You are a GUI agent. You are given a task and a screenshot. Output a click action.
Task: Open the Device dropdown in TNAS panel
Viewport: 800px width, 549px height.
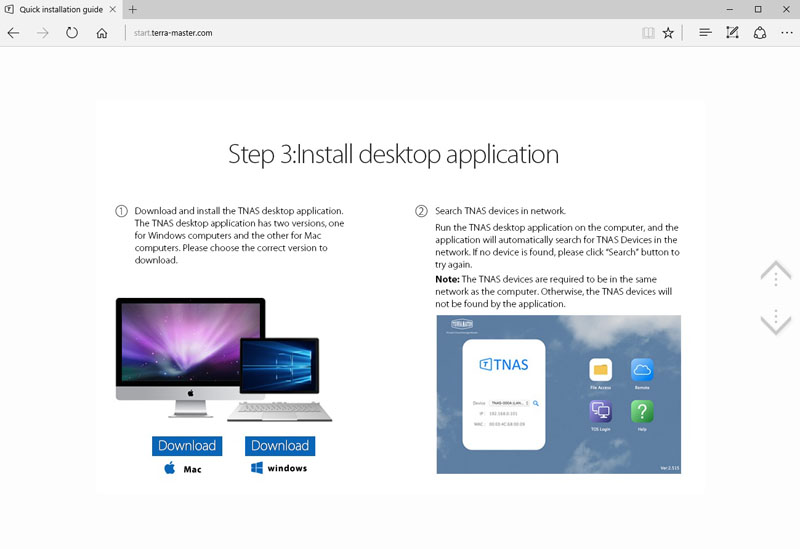tap(509, 403)
